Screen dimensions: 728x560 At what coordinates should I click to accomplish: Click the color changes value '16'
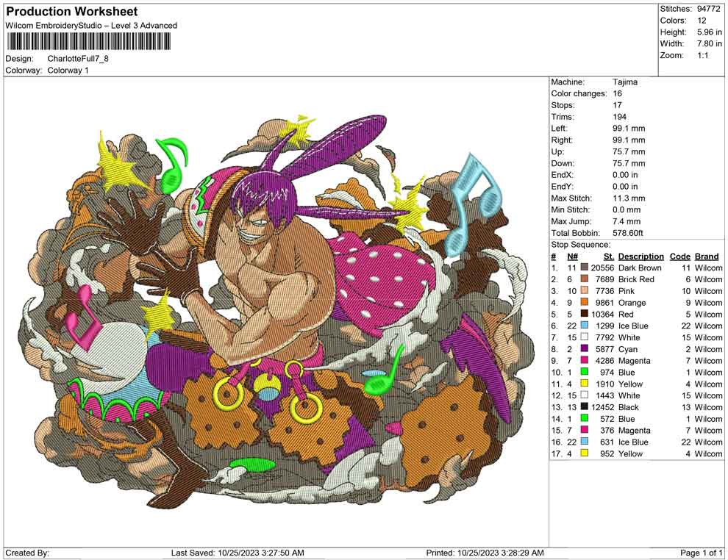617,93
